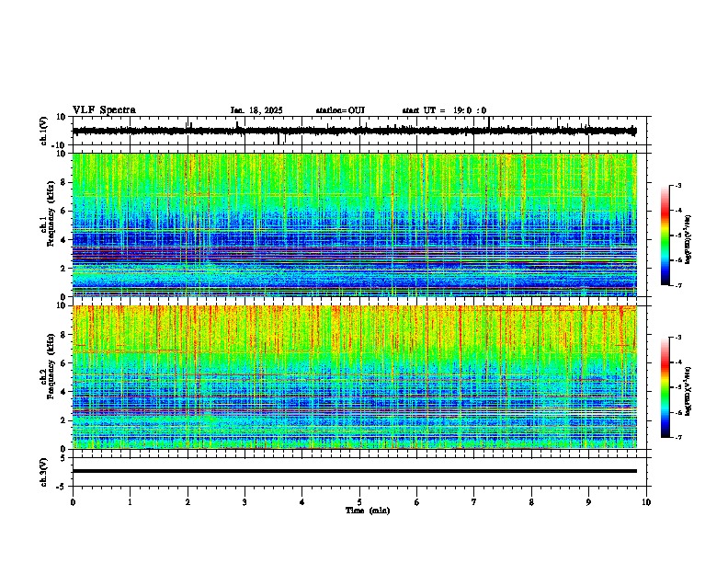Click the time-axis tick label "1"

[x=130, y=502]
